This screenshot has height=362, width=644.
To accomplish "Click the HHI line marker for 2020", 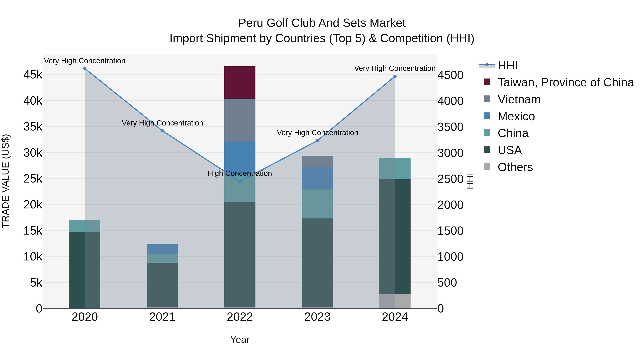I will point(85,68).
